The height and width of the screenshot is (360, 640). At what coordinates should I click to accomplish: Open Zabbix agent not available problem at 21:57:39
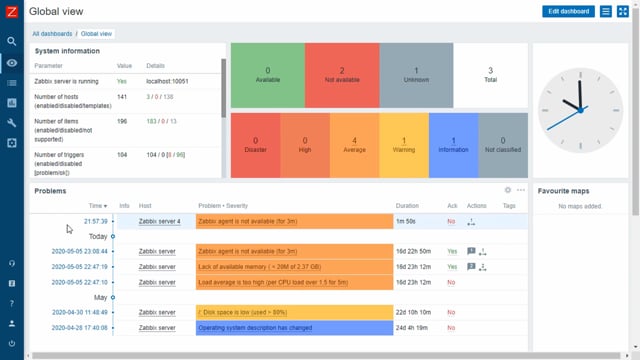248,221
